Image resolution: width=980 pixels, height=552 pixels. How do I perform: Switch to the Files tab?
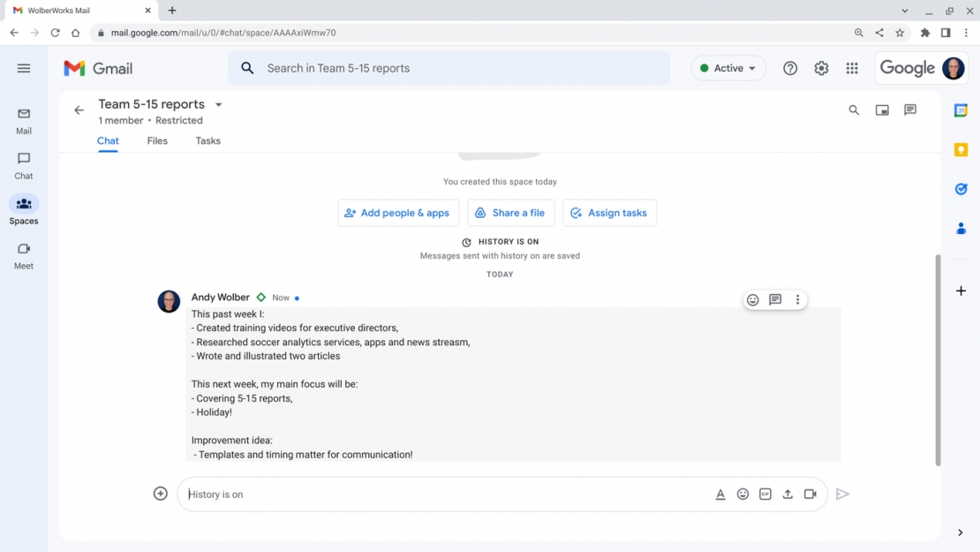pos(156,140)
